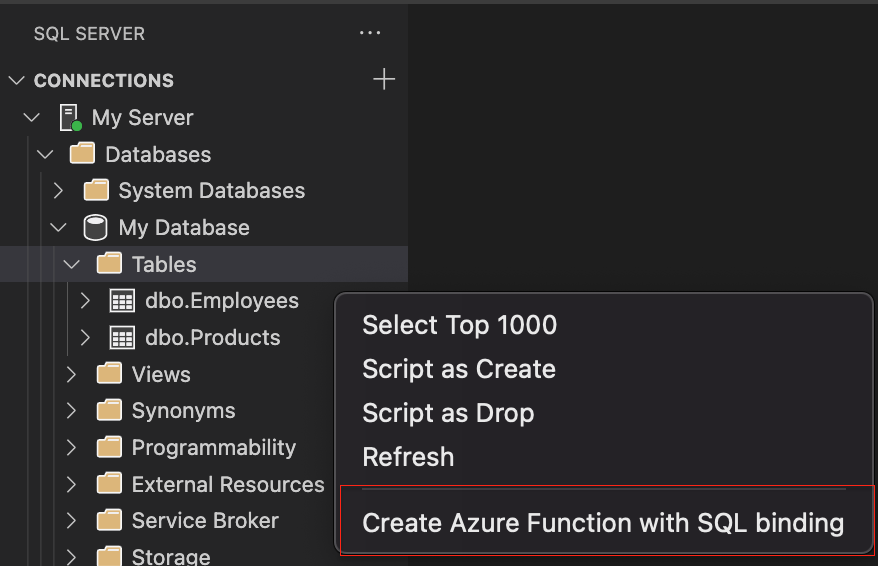Click the add connection plus icon

pos(384,80)
